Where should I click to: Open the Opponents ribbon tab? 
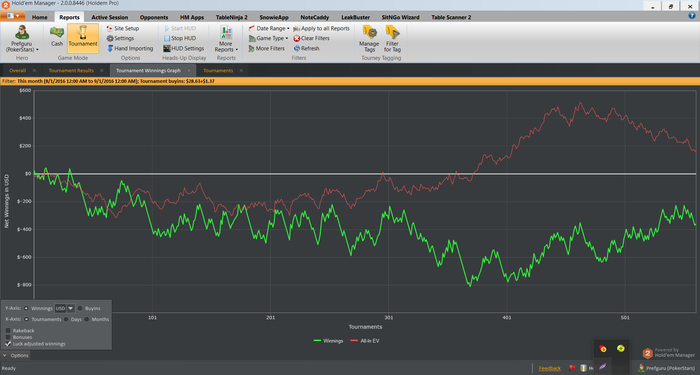tap(154, 17)
